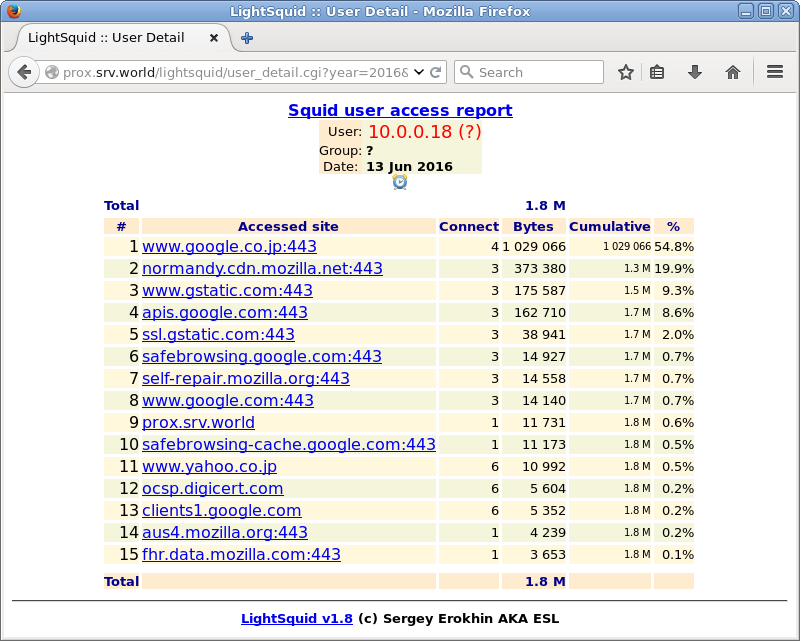Open a new tab with the plus icon

tap(247, 38)
